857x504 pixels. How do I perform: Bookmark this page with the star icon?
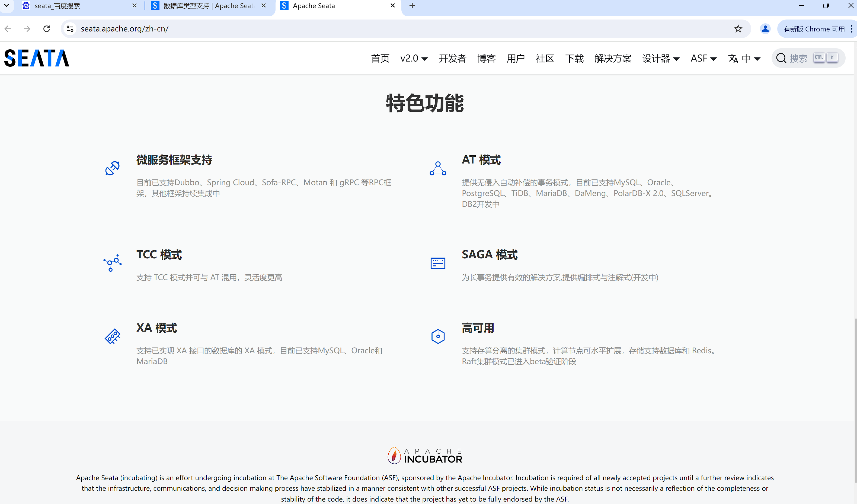[x=738, y=29]
